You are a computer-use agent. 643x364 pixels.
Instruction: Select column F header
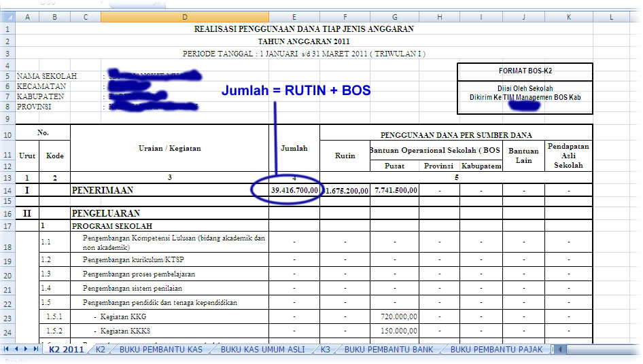(345, 17)
